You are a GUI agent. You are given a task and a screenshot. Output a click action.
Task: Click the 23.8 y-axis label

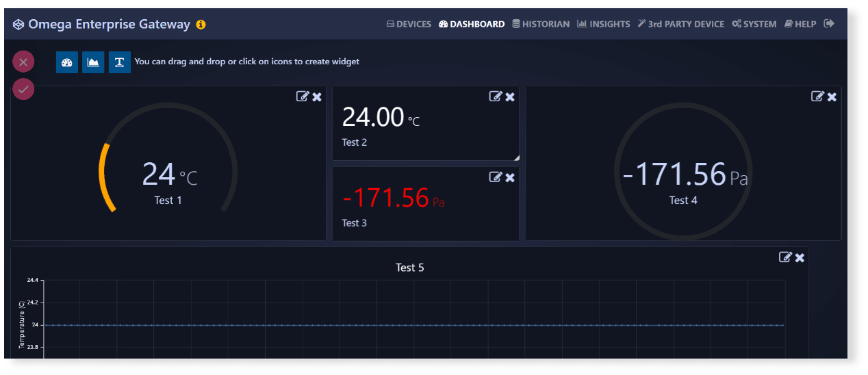34,348
